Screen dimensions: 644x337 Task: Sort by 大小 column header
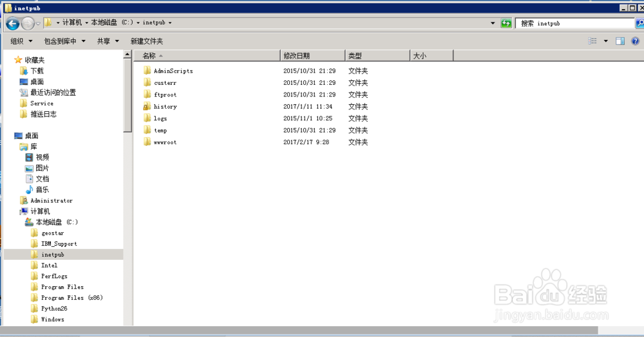point(432,55)
